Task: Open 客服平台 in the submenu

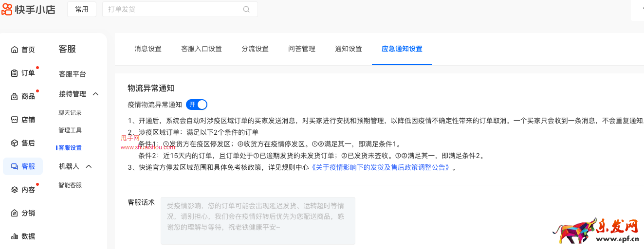Action: point(73,74)
